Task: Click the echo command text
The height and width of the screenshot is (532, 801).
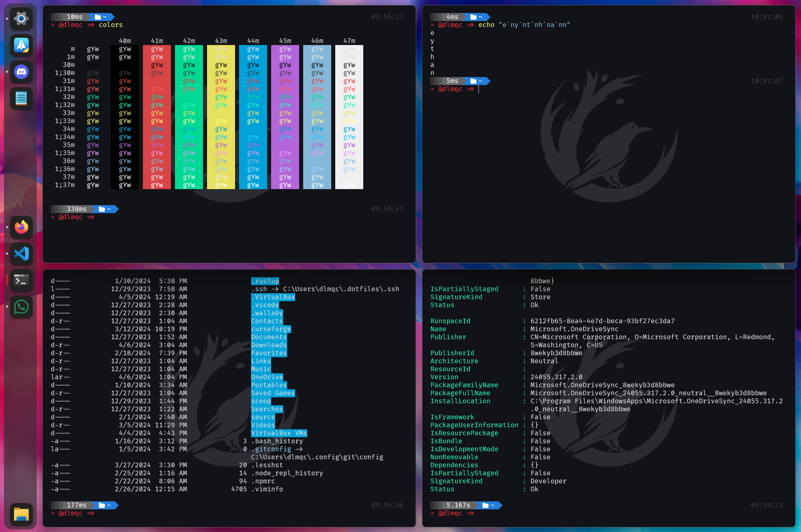Action: 486,25
